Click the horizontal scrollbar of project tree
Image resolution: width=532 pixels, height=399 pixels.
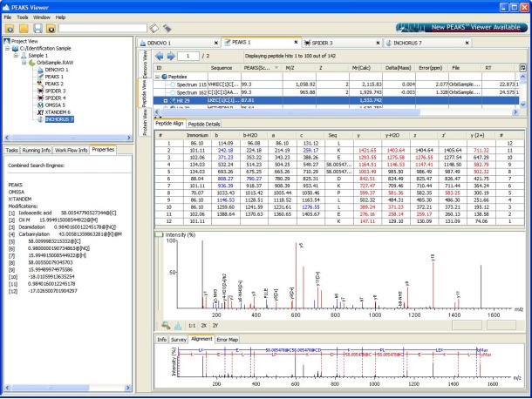[68, 138]
